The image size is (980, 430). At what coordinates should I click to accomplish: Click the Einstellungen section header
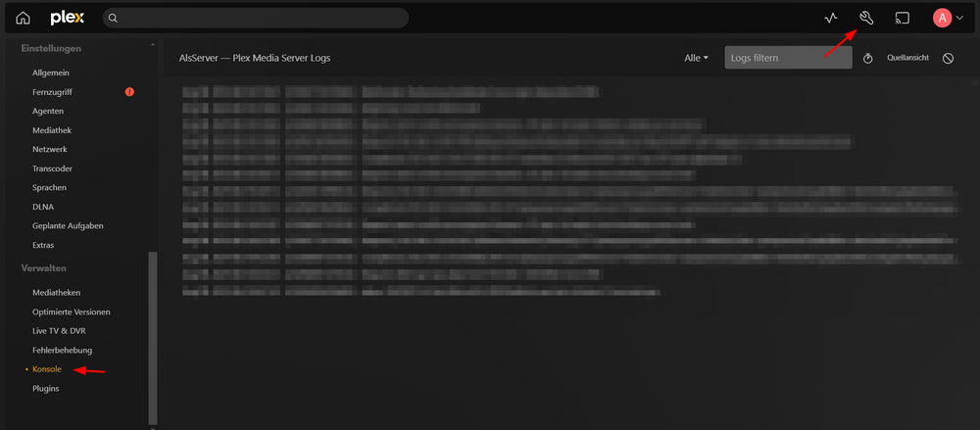click(51, 48)
